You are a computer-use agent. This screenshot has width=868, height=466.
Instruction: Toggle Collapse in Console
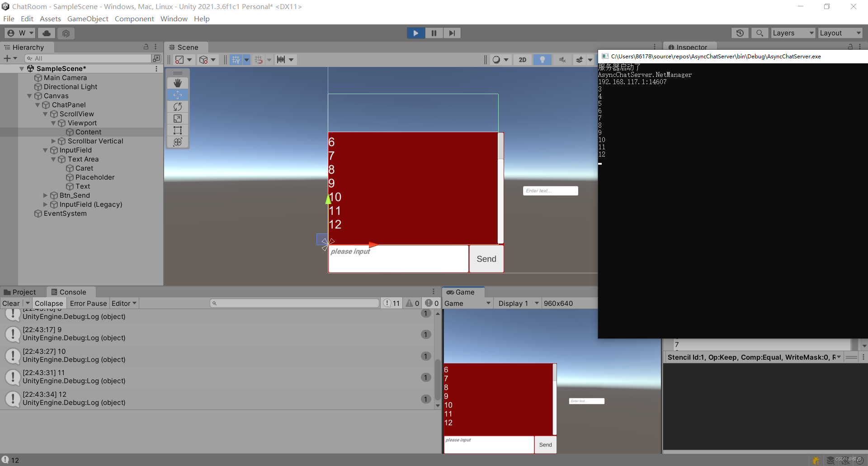[x=49, y=304]
